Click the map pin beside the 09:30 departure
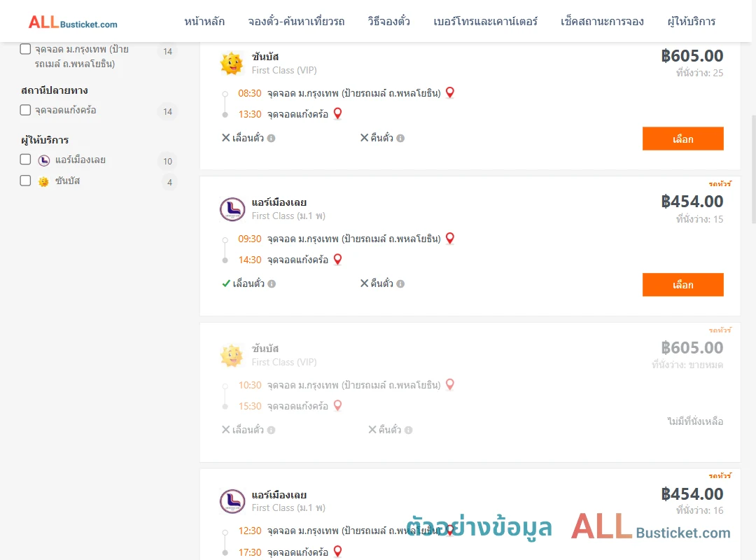756x560 pixels. (450, 238)
